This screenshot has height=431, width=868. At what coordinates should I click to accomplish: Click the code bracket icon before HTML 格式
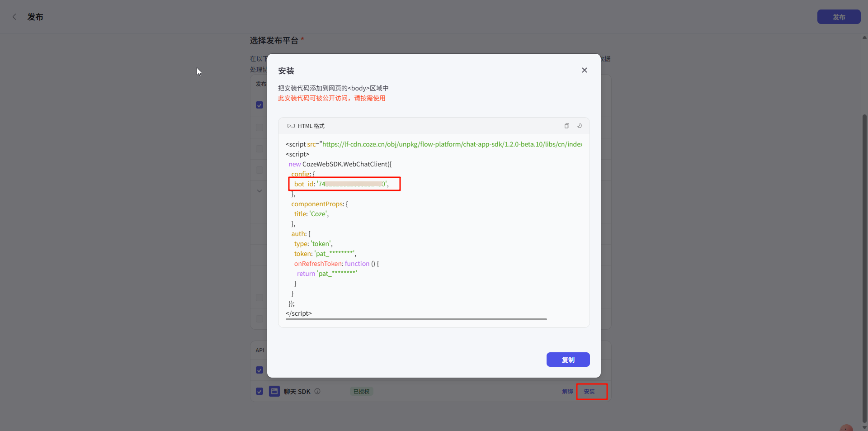pyautogui.click(x=291, y=126)
